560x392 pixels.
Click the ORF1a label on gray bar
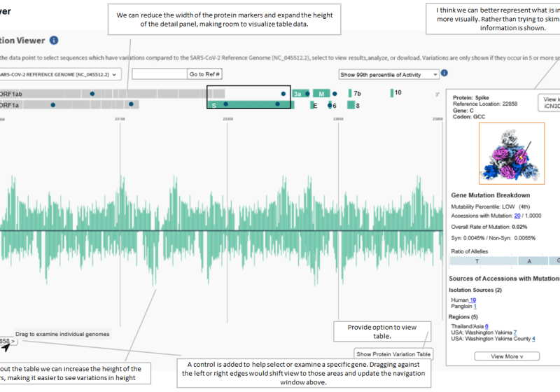pyautogui.click(x=9, y=105)
